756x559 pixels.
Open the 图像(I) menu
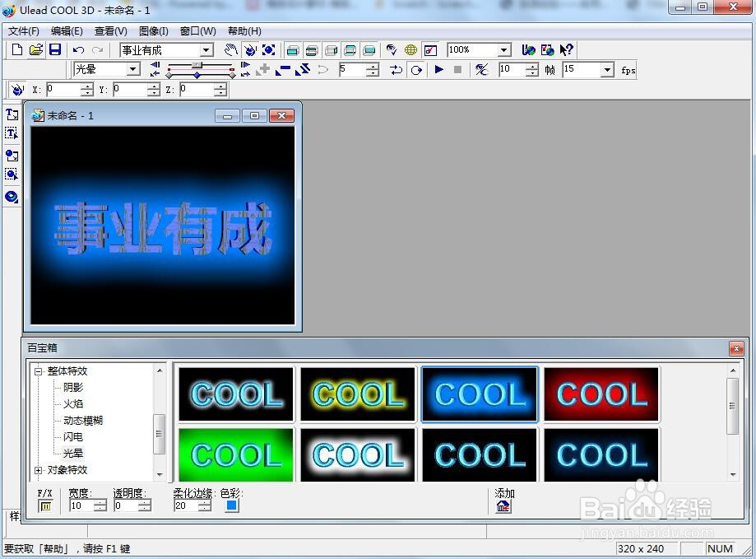pos(153,30)
